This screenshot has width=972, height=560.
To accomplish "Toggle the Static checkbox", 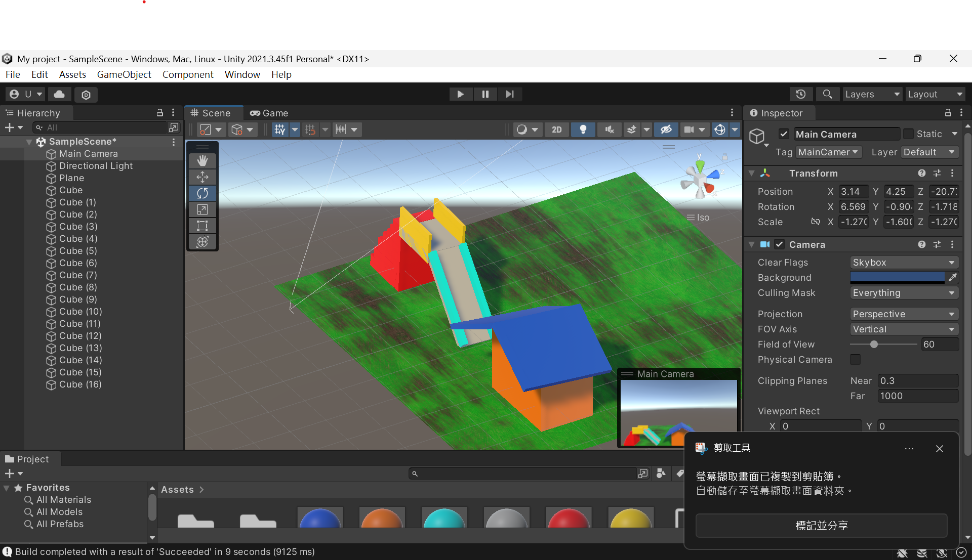I will [x=908, y=134].
